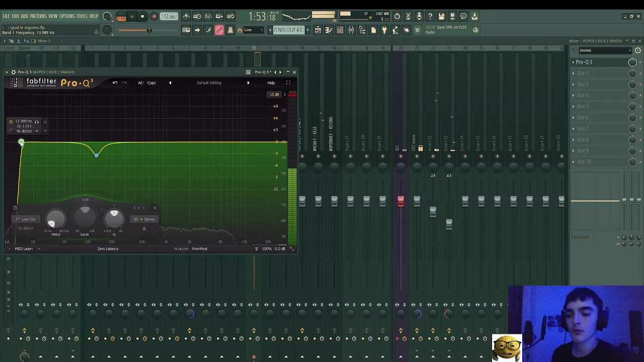Open the browser view icon
Screen dimensions: 644x362
pos(362,30)
